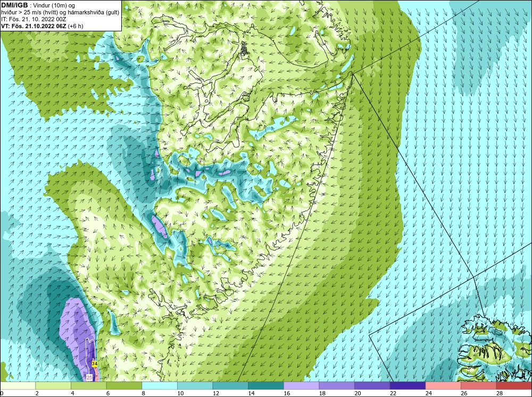Click the 0–2 m/s pale yellow legend swatch
The width and height of the screenshot is (532, 397).
18,386
